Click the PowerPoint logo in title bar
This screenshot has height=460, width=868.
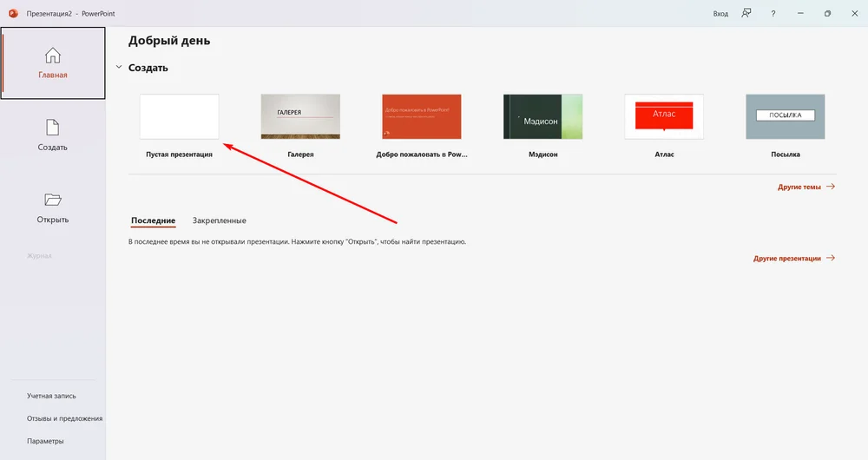click(13, 13)
